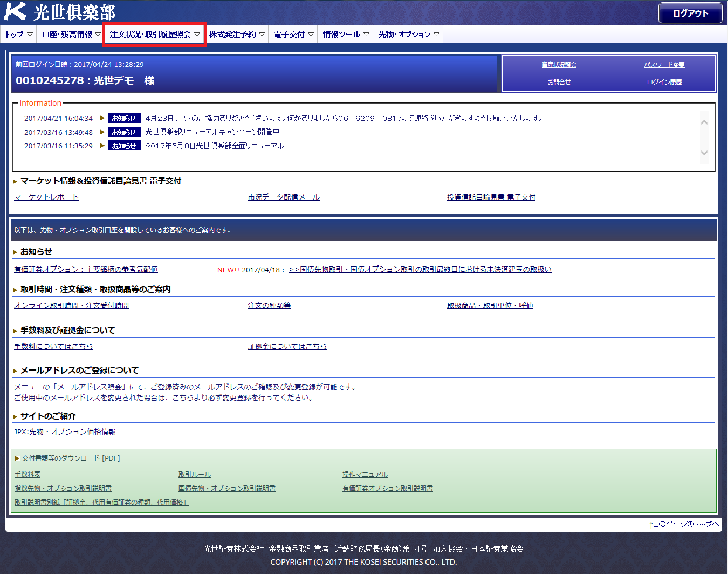The image size is (728, 576).
Task: Click arrow icon beside 2017/04/21 16:04:34
Action: click(102, 118)
